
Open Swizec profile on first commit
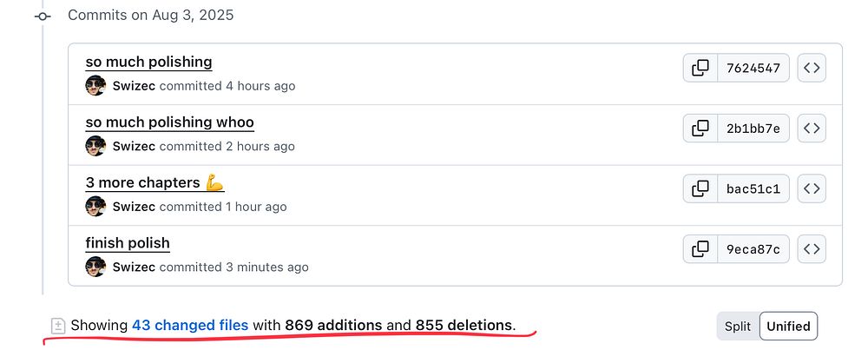click(x=134, y=86)
